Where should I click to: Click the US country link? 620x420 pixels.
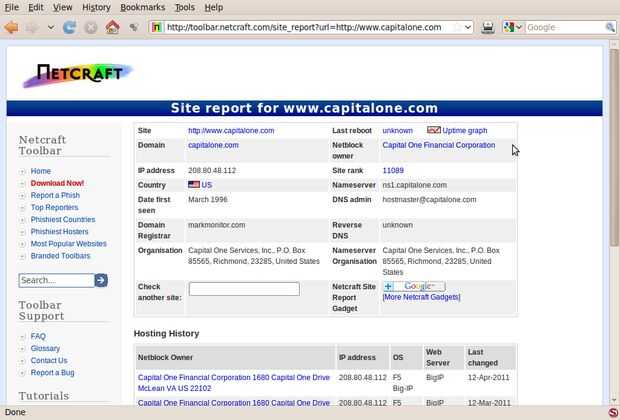[207, 185]
